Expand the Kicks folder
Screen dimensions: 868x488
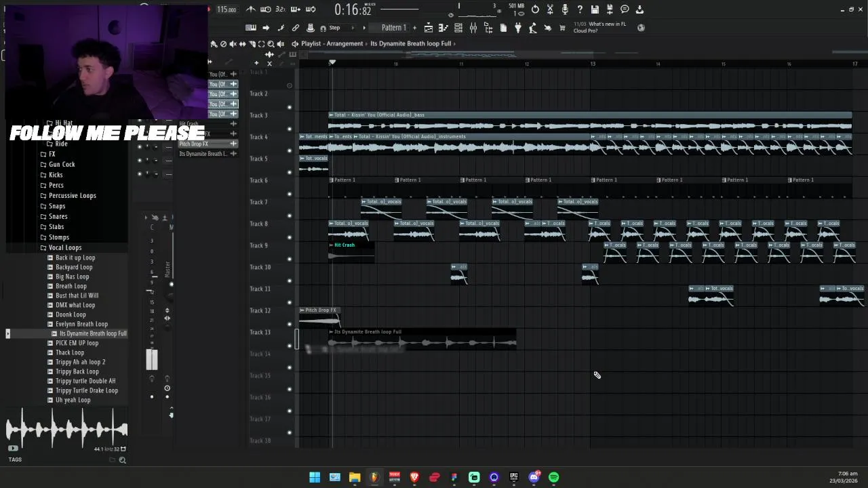tap(56, 175)
